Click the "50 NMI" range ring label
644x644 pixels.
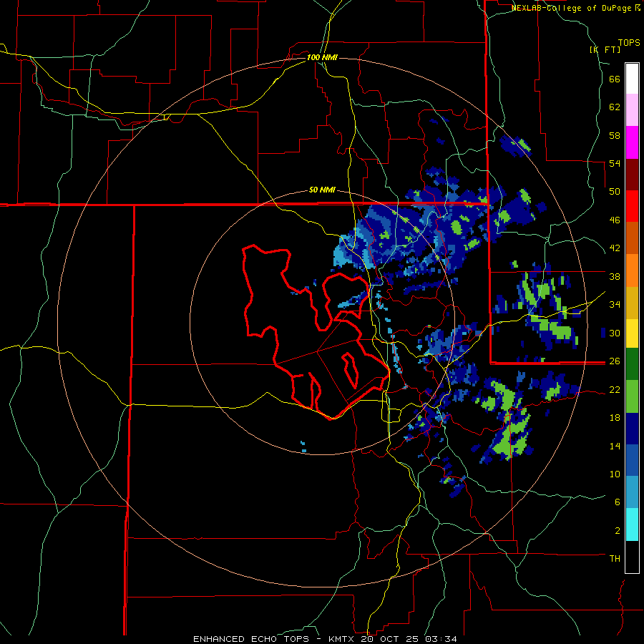click(x=322, y=190)
